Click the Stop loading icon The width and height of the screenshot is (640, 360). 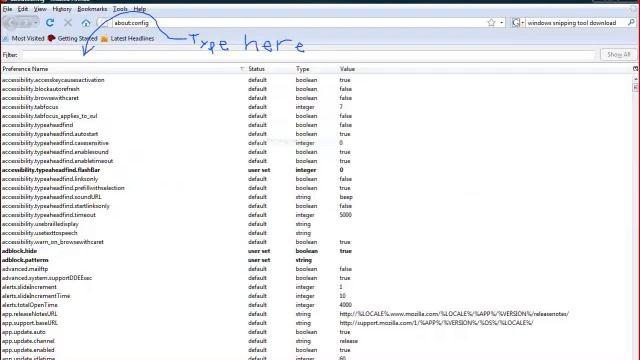point(68,23)
